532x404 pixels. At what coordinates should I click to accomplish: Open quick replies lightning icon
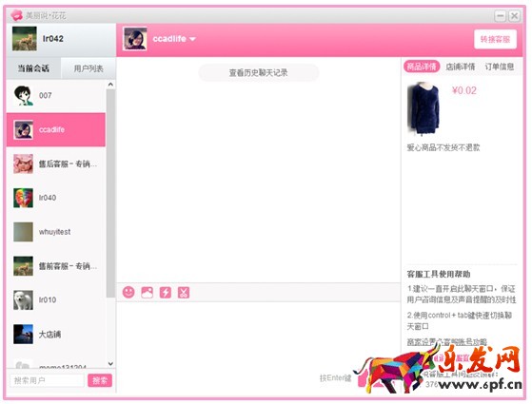166,292
